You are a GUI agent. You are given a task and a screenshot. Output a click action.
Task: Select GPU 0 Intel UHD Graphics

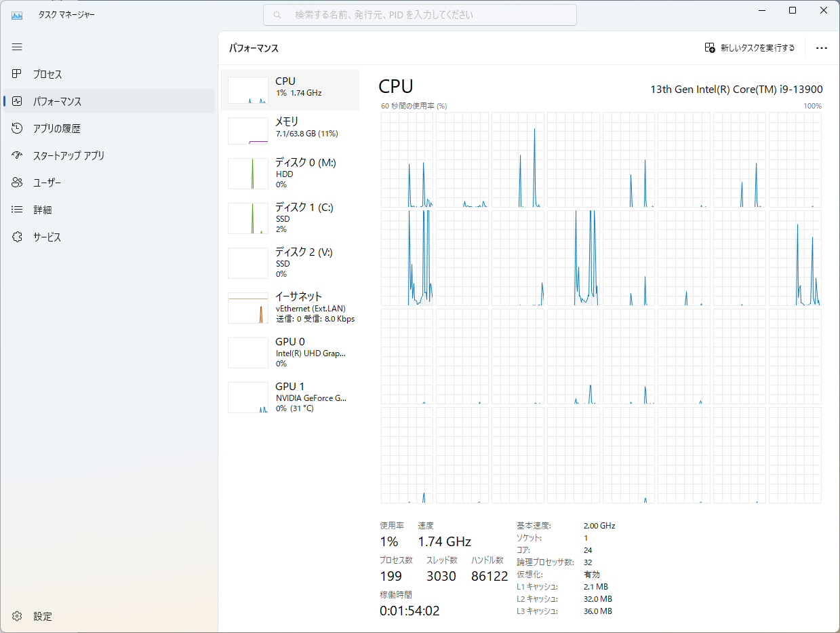(x=290, y=353)
